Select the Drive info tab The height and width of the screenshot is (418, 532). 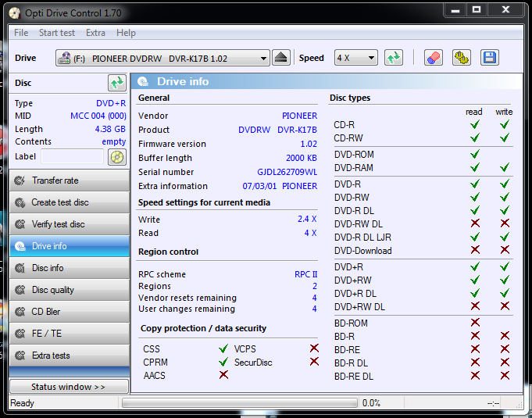click(70, 246)
